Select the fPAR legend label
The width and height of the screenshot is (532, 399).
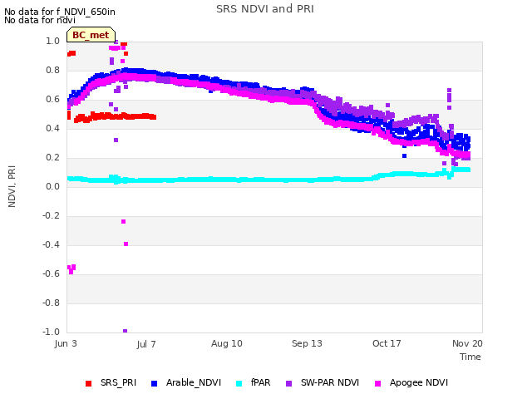(x=260, y=382)
